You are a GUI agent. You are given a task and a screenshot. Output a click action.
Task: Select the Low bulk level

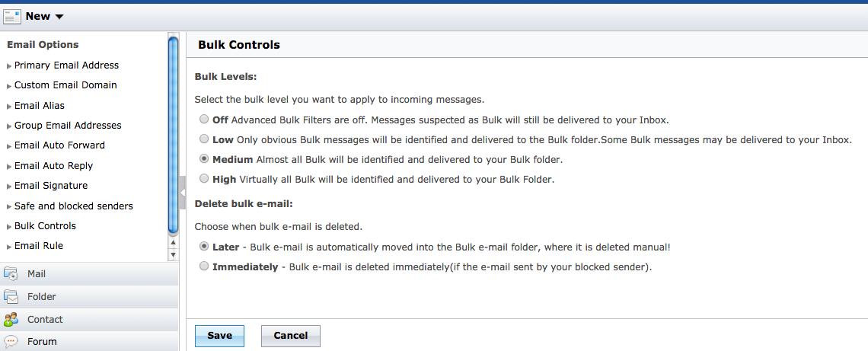(203, 139)
